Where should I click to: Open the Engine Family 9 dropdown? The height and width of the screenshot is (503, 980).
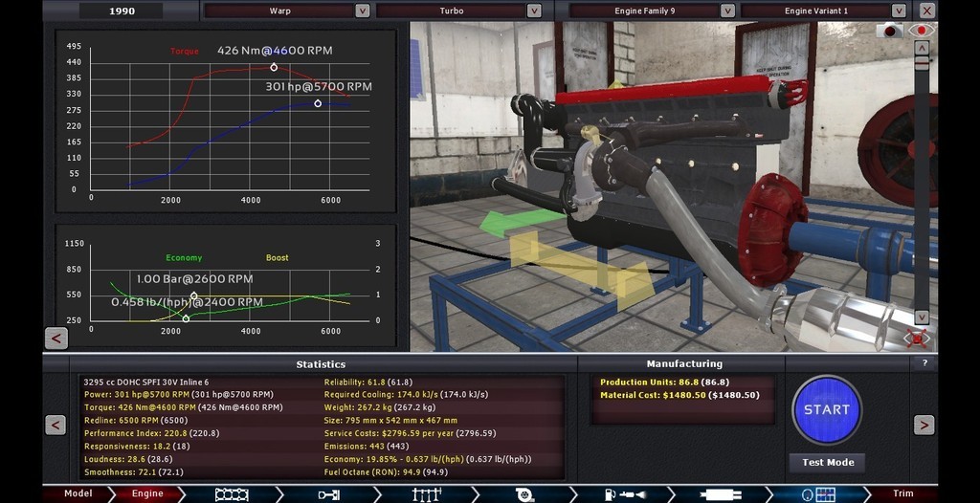727,11
